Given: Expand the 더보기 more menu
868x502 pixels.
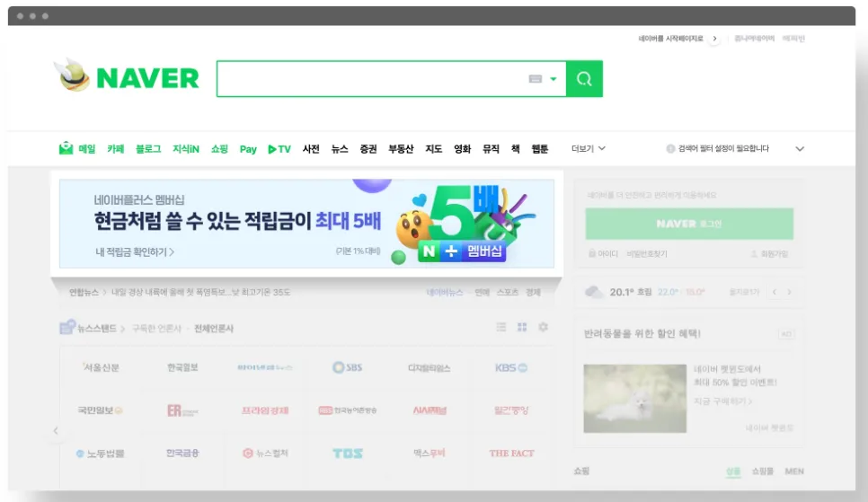Looking at the screenshot, I should pyautogui.click(x=588, y=148).
